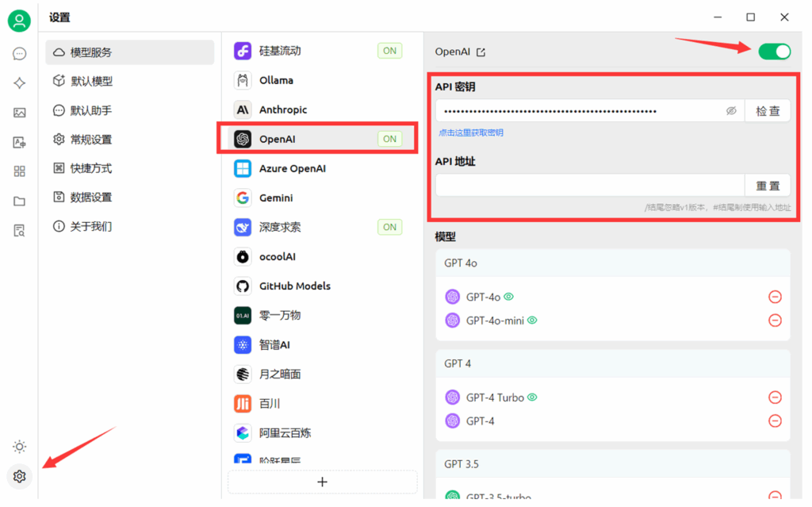The image size is (812, 507).
Task: Open the mini-apps grid icon
Action: coord(20,171)
